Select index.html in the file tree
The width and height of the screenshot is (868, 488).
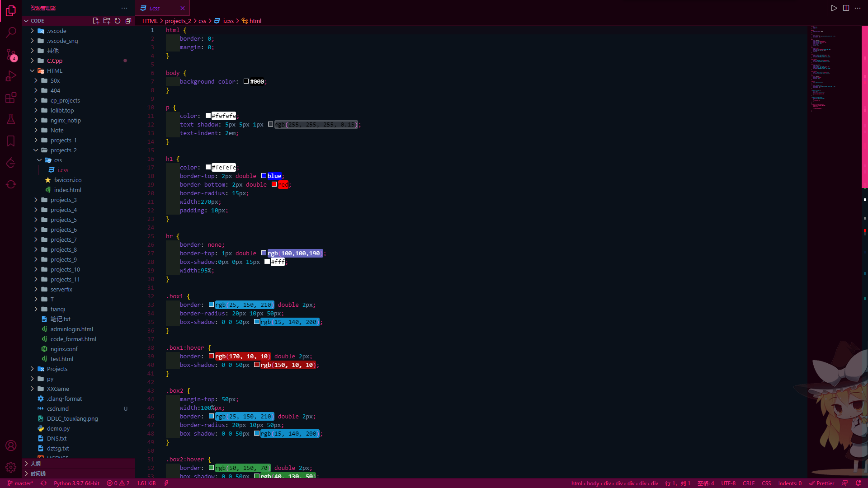click(x=68, y=190)
